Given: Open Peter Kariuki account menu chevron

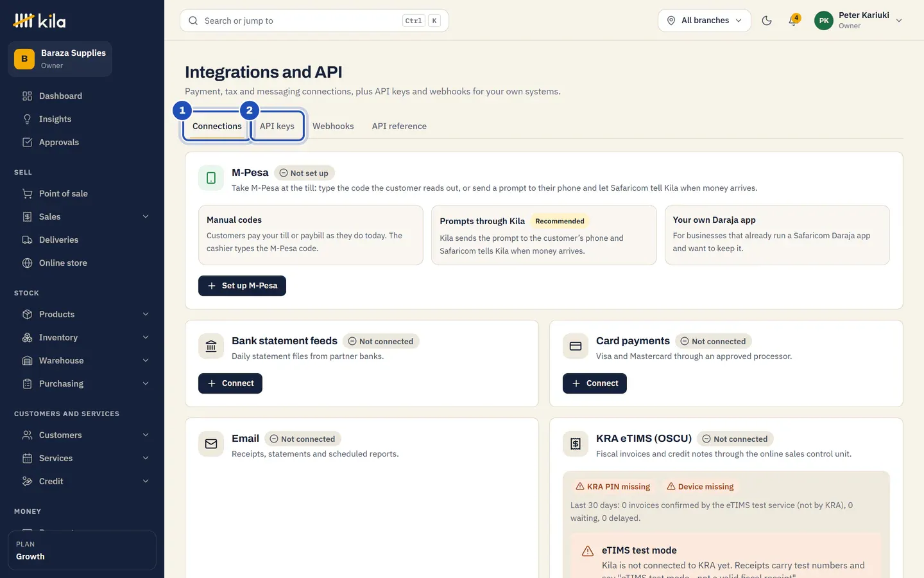Looking at the screenshot, I should 899,21.
